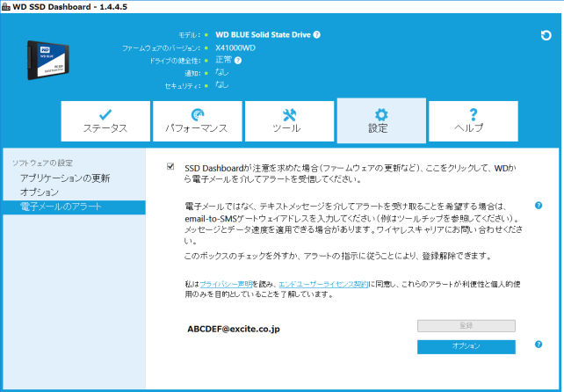Click the refresh icon in header
This screenshot has width=564, height=392.
click(546, 35)
